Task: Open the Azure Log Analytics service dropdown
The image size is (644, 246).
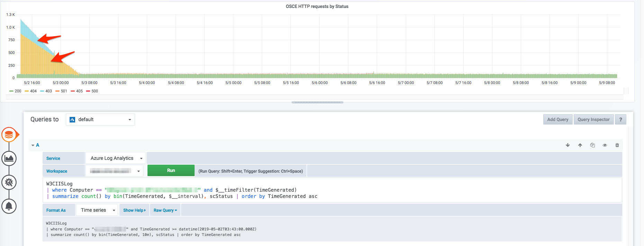Action: click(116, 158)
